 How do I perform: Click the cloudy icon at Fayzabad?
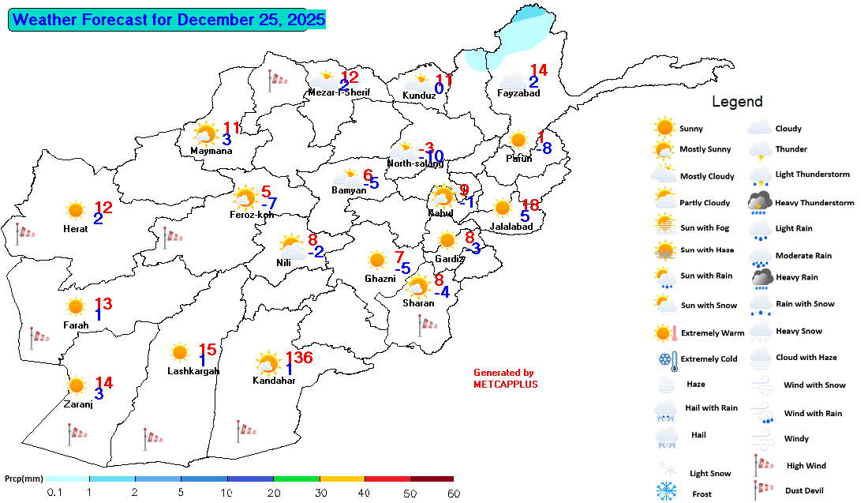pos(513,80)
